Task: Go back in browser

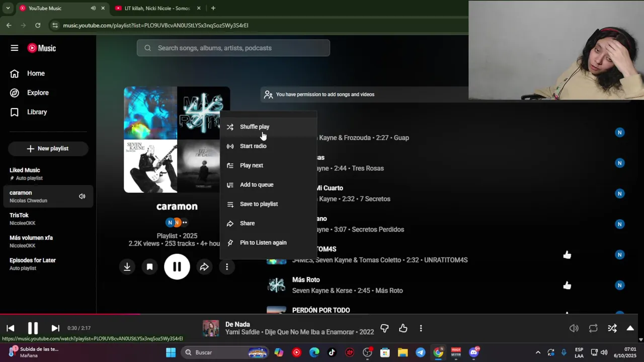Action: [x=9, y=25]
